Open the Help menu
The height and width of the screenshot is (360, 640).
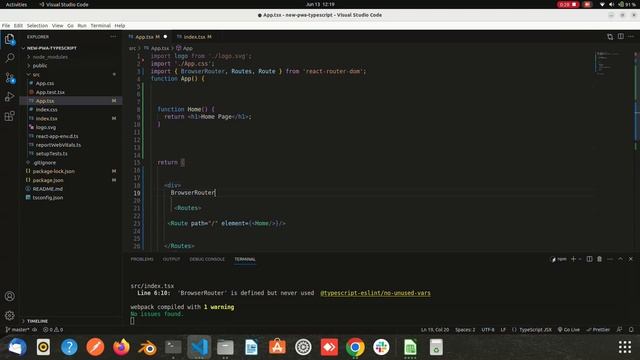(120, 25)
